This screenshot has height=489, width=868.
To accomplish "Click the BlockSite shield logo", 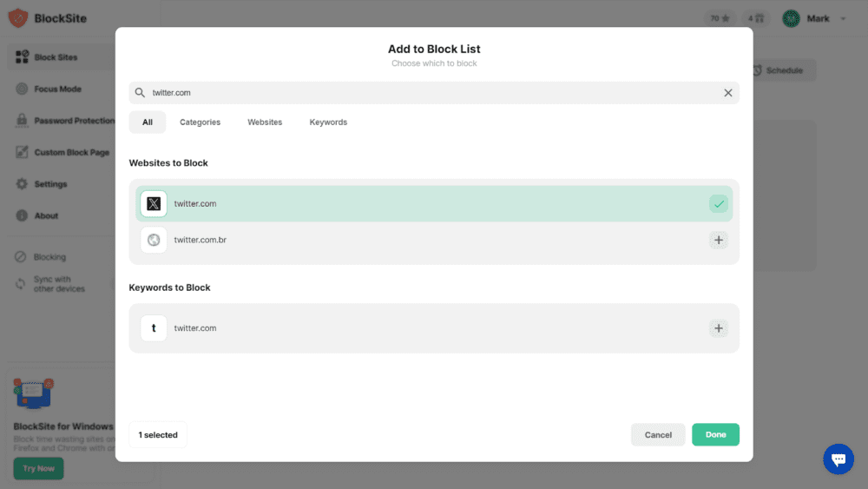I will tap(18, 18).
